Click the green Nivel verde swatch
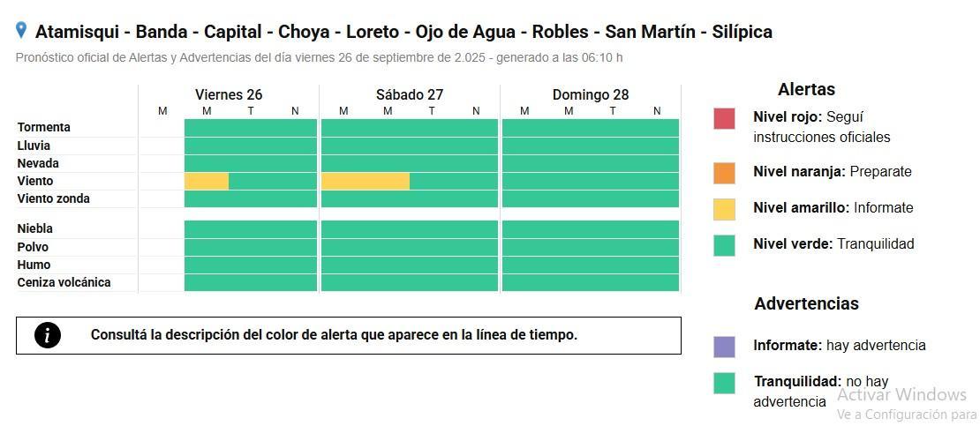 [x=724, y=245]
